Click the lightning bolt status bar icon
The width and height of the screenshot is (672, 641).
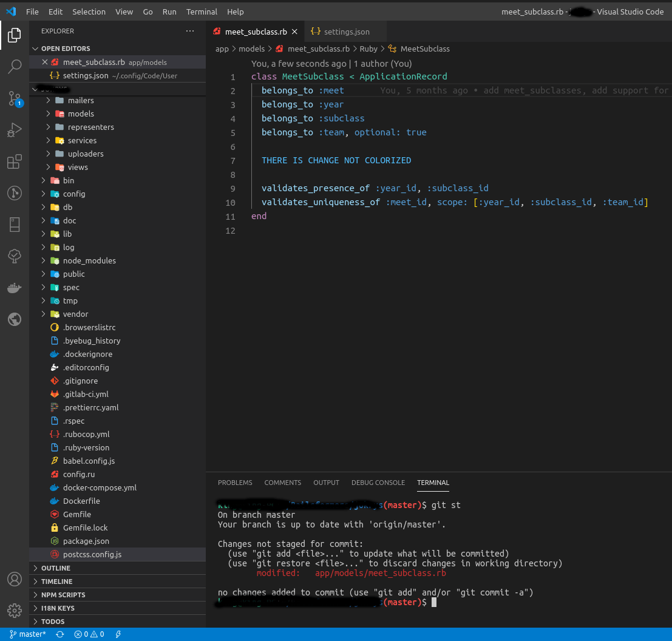[x=118, y=634]
